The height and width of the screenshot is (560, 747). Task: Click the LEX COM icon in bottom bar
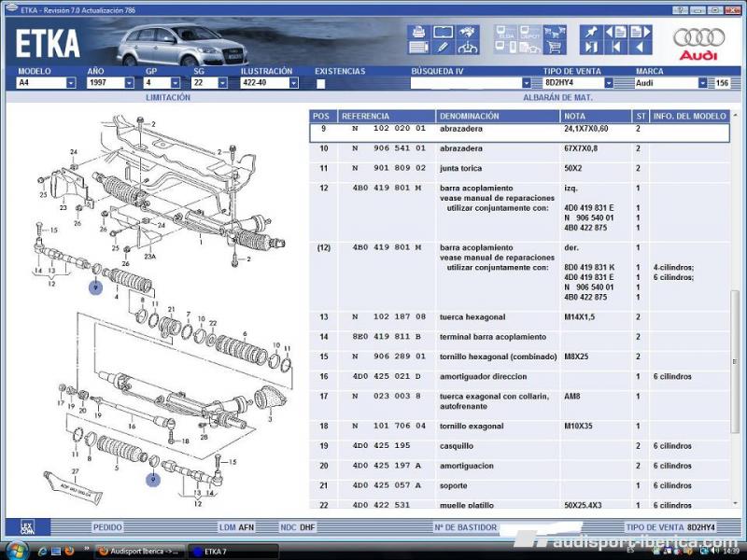28,527
